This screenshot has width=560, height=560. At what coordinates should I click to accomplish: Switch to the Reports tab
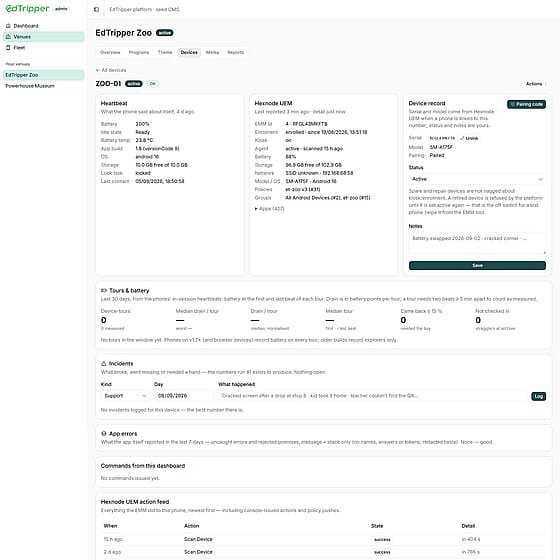(236, 52)
